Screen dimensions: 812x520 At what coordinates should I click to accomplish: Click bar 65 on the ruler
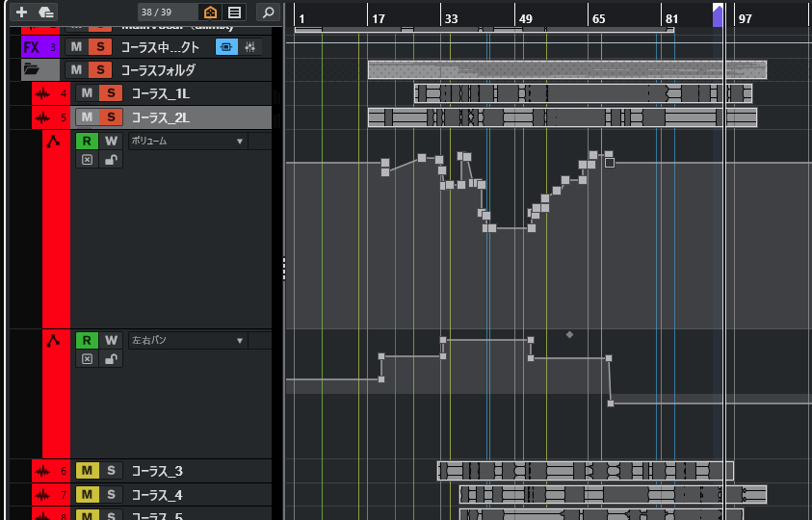tap(598, 19)
